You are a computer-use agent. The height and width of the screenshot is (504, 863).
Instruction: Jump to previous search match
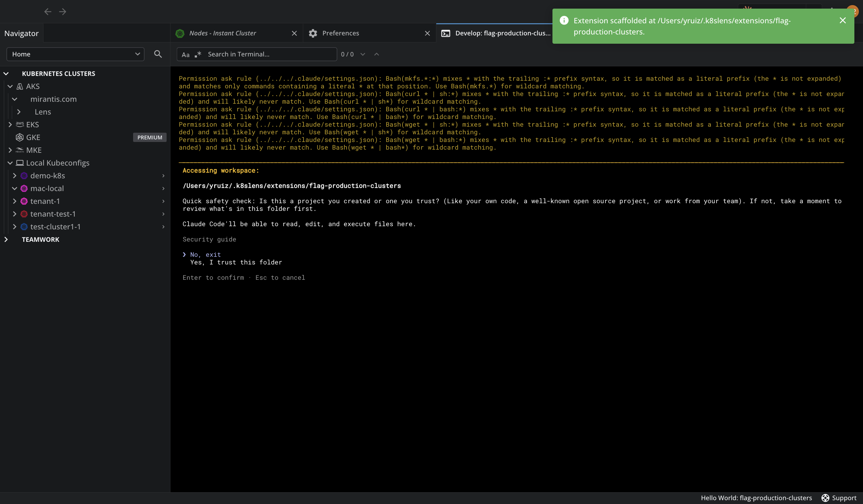click(x=377, y=55)
